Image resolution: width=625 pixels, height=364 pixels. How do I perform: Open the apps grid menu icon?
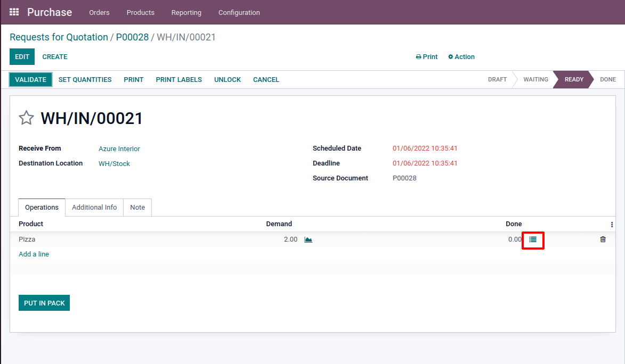pos(14,12)
